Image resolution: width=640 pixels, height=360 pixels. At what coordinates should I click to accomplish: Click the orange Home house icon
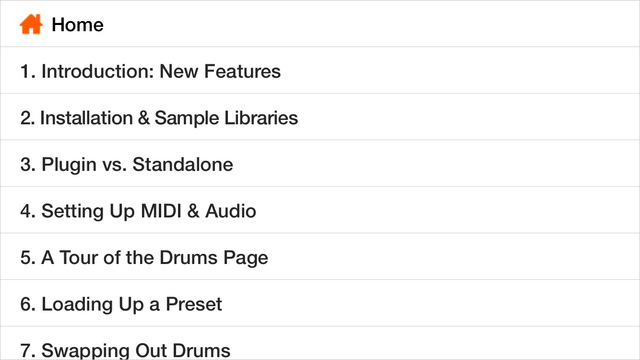coord(31,24)
